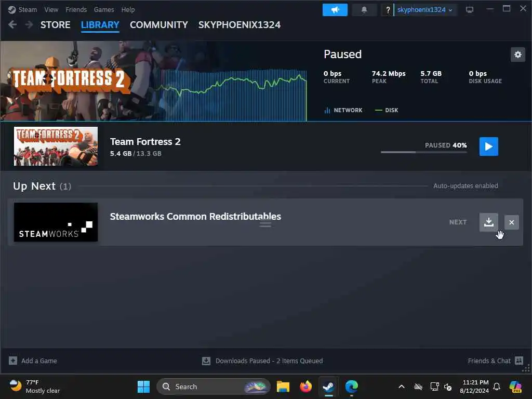Open the SKYPHOENIX1324 profile tab

pos(240,25)
